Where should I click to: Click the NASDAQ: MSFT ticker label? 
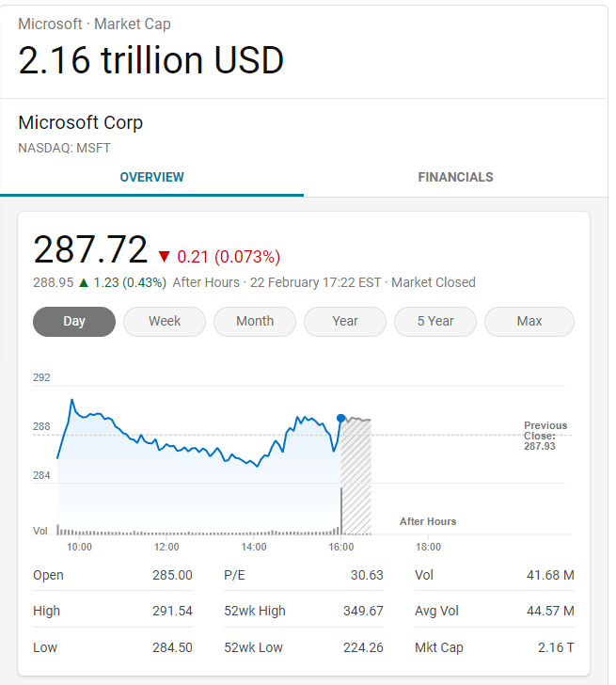[64, 148]
